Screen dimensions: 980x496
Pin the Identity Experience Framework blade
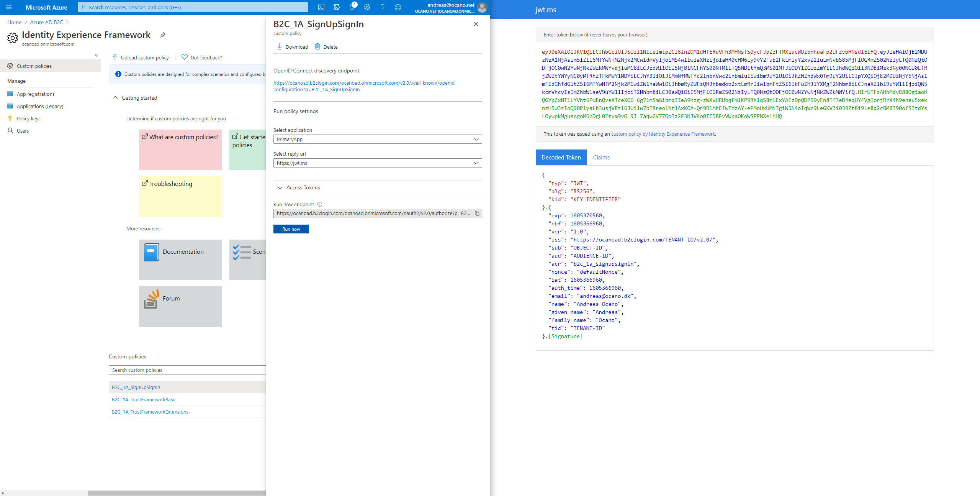click(163, 35)
